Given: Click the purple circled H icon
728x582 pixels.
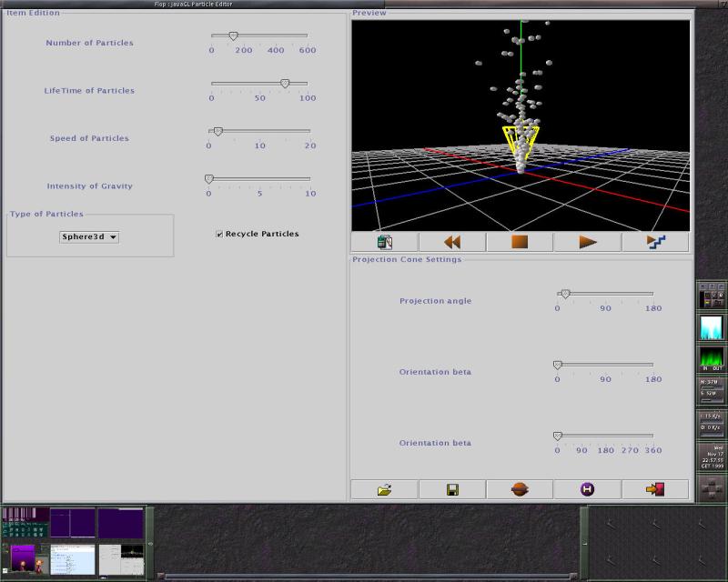Looking at the screenshot, I should point(587,489).
